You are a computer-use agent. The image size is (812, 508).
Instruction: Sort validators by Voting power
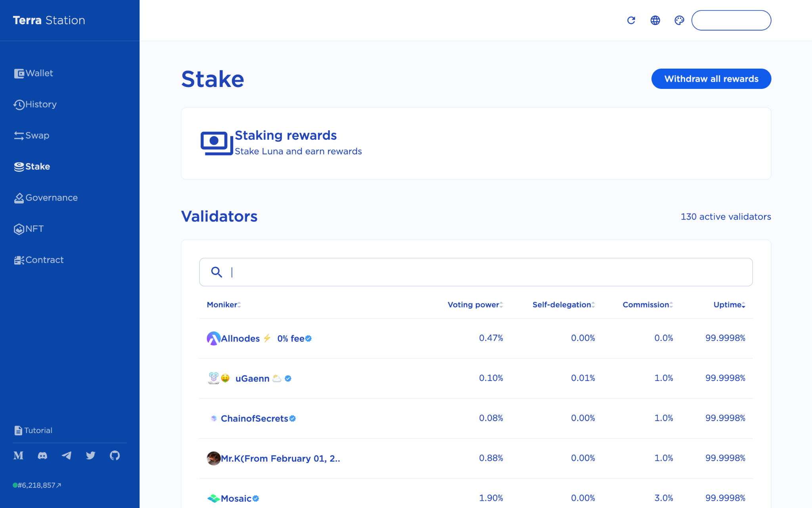475,305
